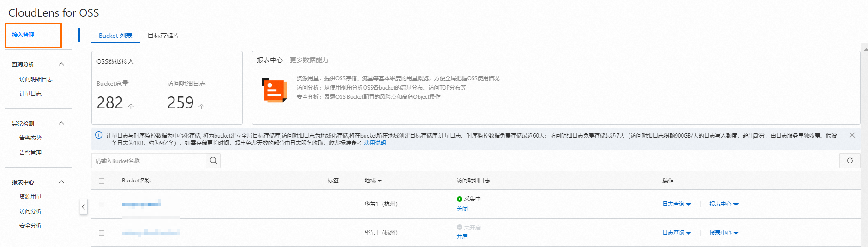Click 开启 link for second bucket
Viewport: 868px width, 247px height.
pyautogui.click(x=462, y=236)
